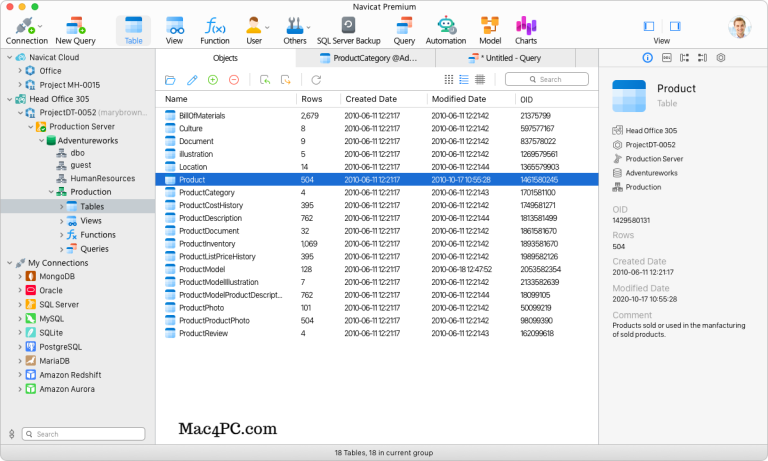Click the Function toolbar icon

pos(215,31)
